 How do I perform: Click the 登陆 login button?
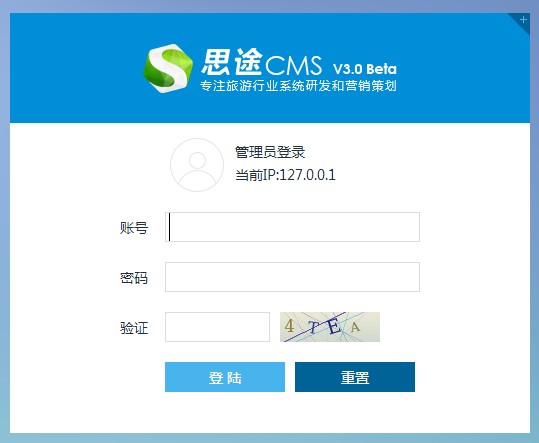225,377
